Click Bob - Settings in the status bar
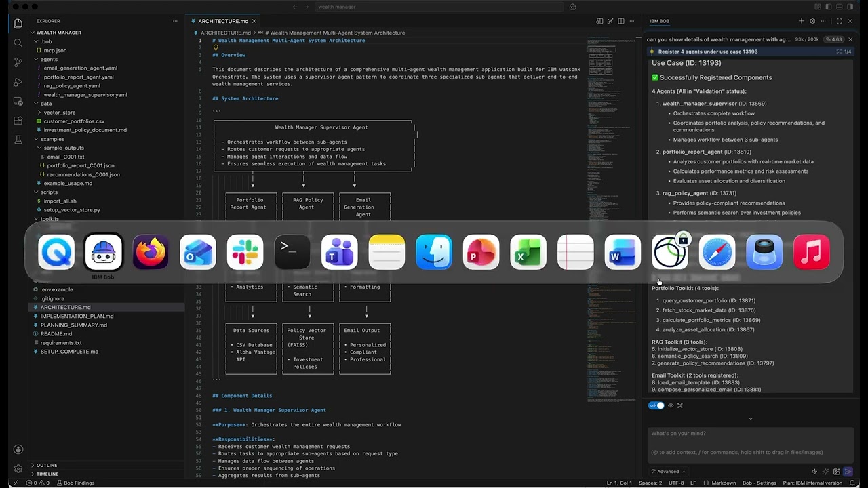868x488 pixels. (x=759, y=483)
